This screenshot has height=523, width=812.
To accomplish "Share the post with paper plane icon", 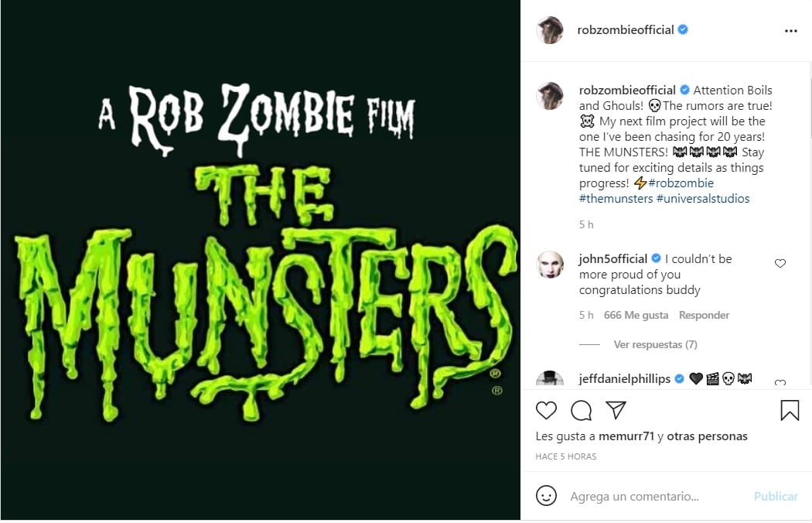I will 616,410.
